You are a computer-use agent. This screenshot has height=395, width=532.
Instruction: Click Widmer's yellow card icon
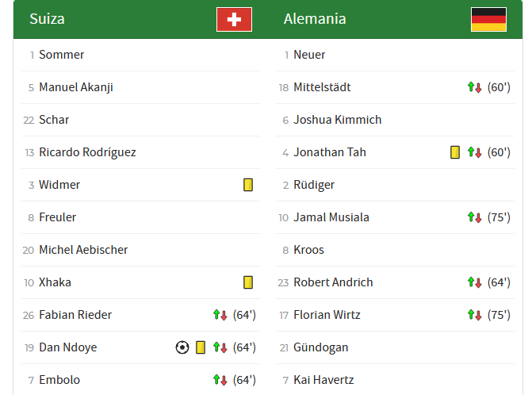point(248,185)
